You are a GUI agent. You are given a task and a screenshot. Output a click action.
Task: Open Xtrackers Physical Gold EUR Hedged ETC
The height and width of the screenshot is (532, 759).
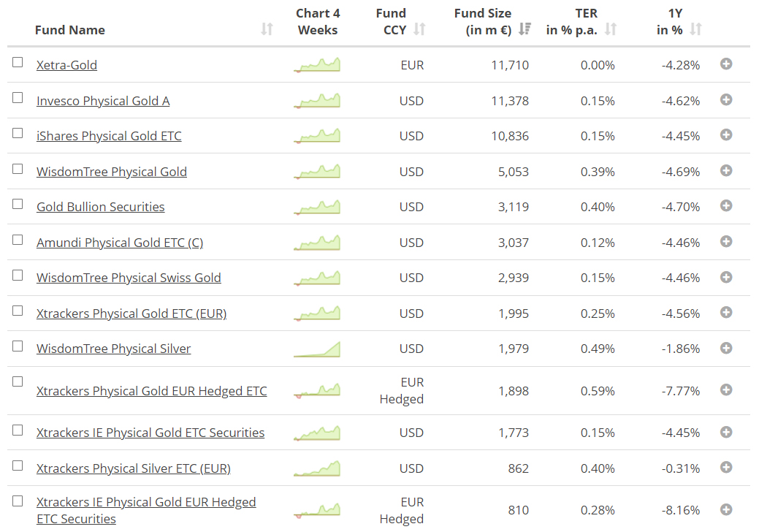152,391
